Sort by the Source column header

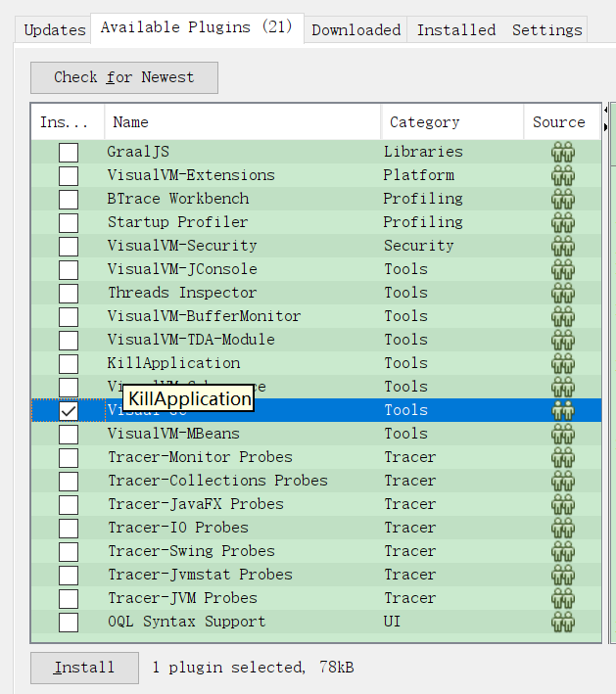(x=562, y=121)
